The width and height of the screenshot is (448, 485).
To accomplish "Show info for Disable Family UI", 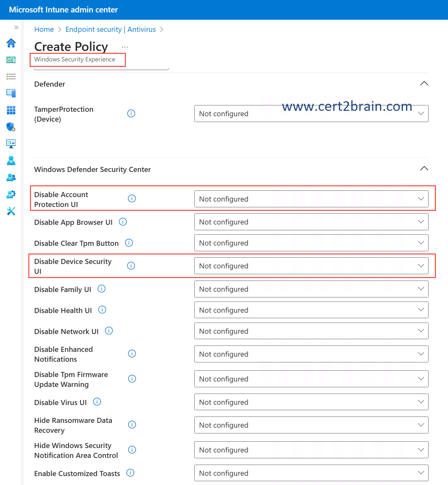I will point(101,289).
